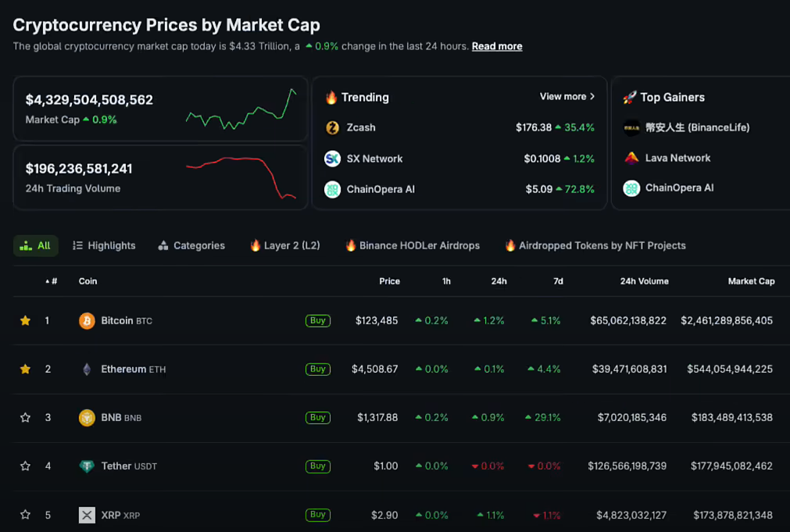Image resolution: width=790 pixels, height=532 pixels.
Task: Open the Categories tab
Action: pyautogui.click(x=191, y=245)
